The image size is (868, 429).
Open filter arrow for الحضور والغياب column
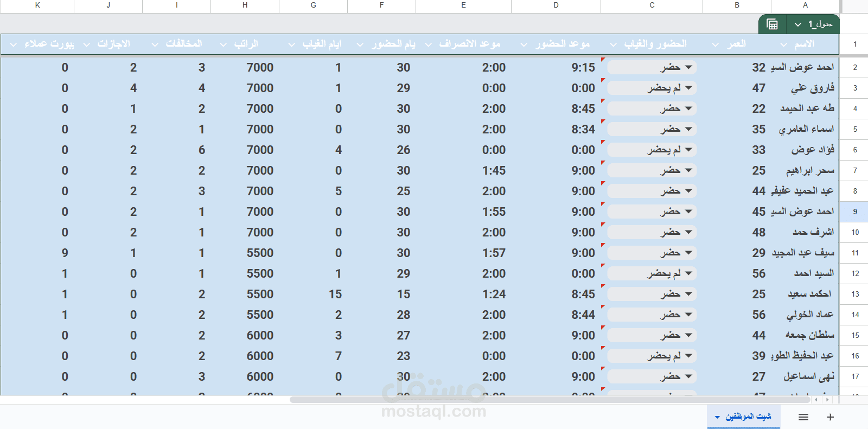click(x=614, y=44)
